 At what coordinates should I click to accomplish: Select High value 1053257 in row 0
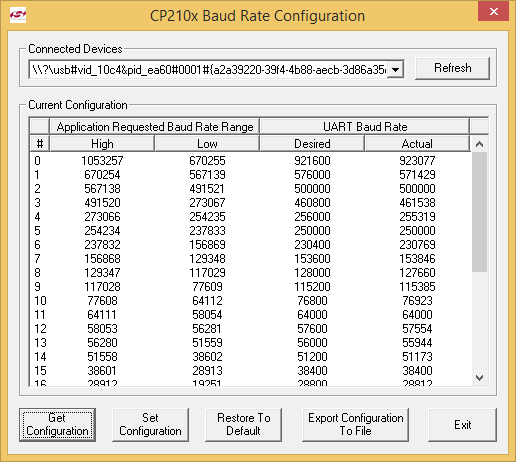(102, 161)
